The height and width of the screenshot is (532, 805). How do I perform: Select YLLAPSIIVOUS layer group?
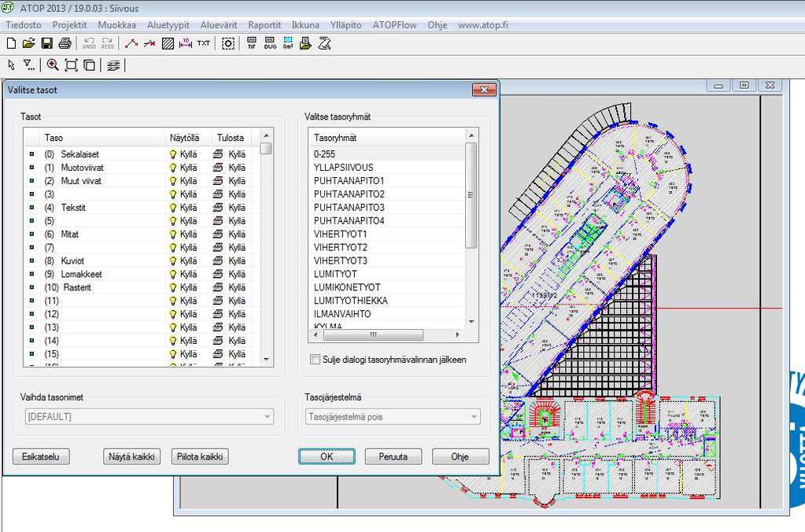coord(387,168)
